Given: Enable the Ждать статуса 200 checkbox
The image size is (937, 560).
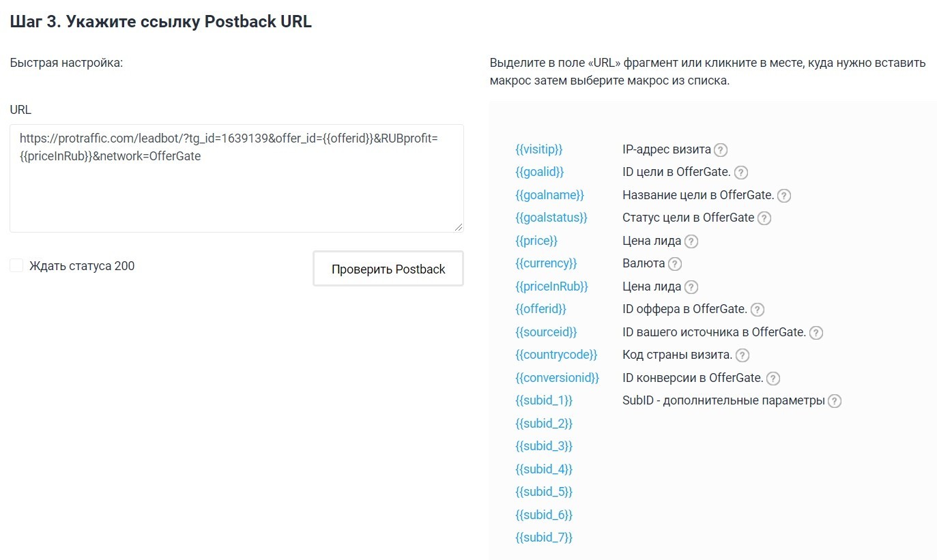Looking at the screenshot, I should (16, 265).
